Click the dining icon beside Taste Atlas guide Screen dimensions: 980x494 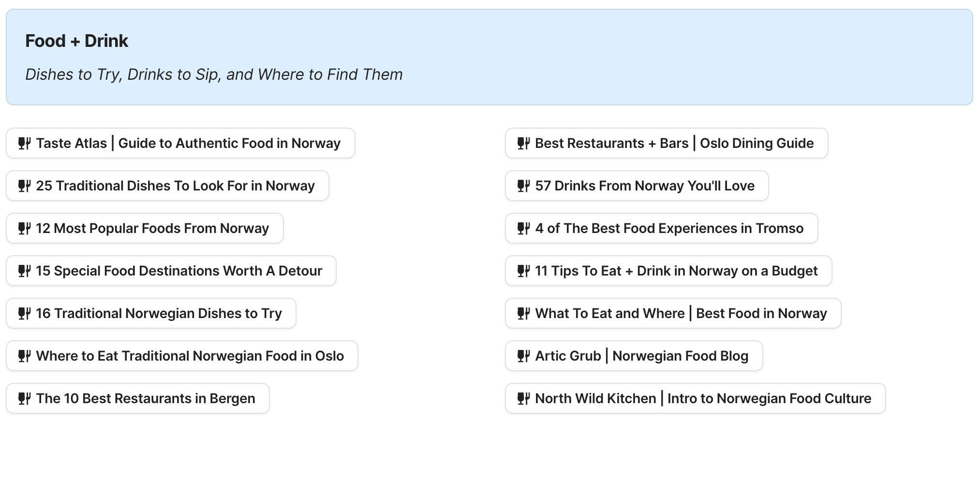coord(25,143)
